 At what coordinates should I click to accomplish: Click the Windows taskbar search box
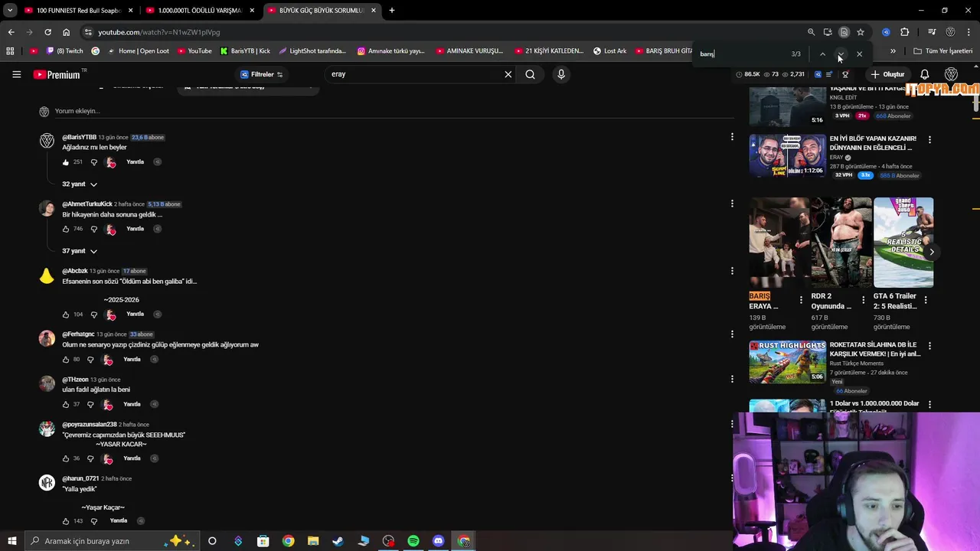(111, 541)
